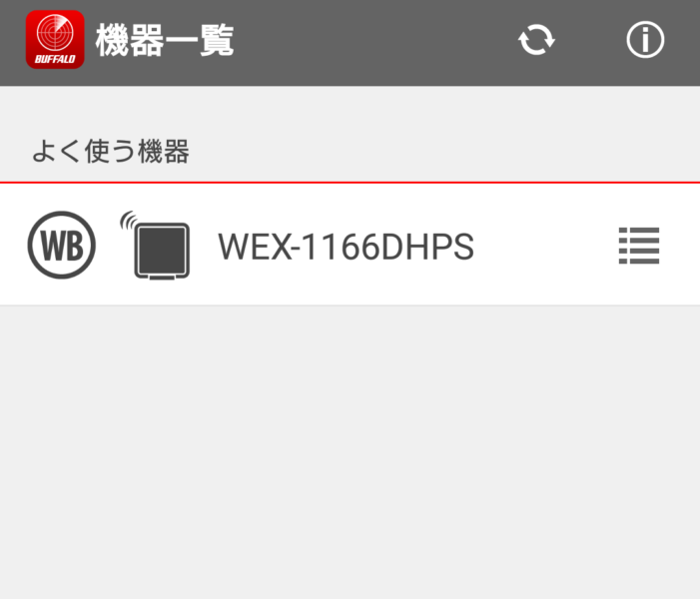Click the BUFFALO text on red logo

tap(55, 59)
